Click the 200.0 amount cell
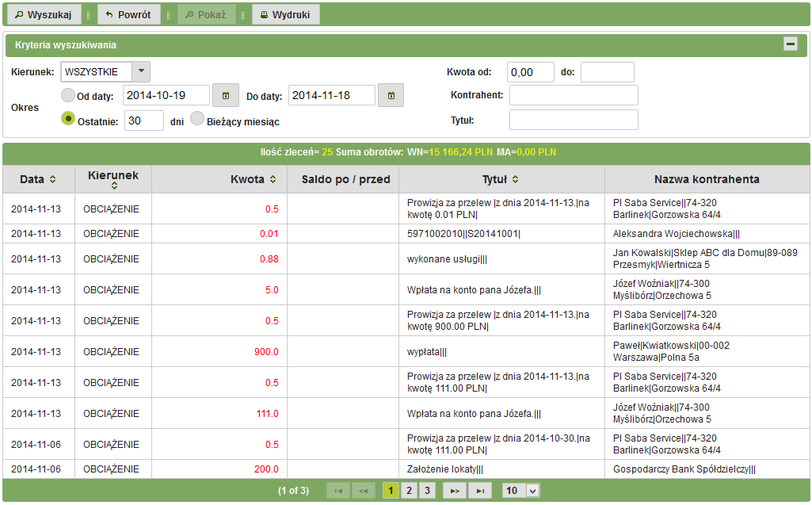 coord(219,469)
